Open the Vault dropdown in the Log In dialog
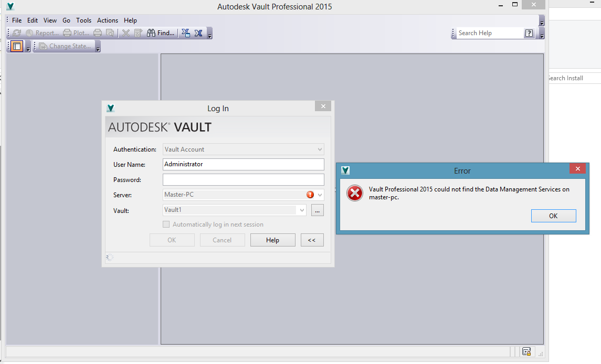Viewport: 601px width, 364px height. [302, 210]
